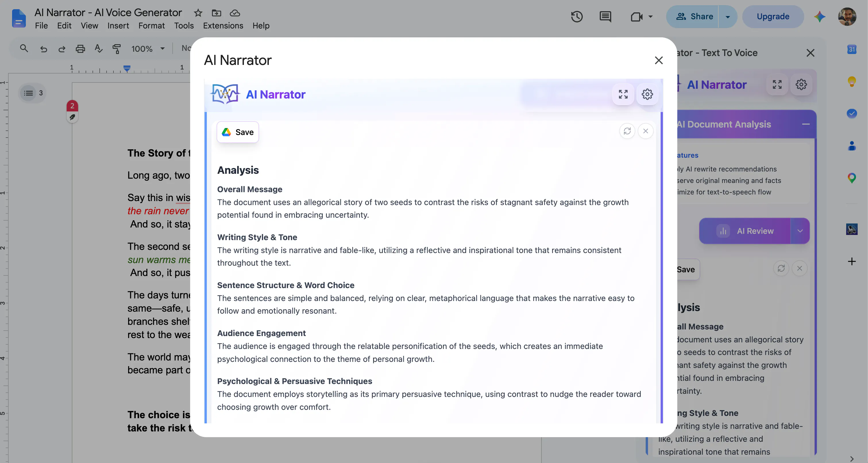Open Google Calendar in side panel

(x=852, y=49)
